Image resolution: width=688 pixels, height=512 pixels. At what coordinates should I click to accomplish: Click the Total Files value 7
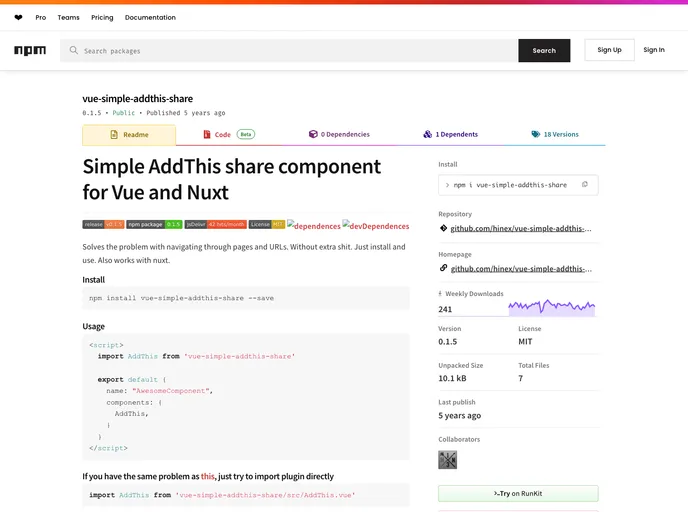(520, 378)
